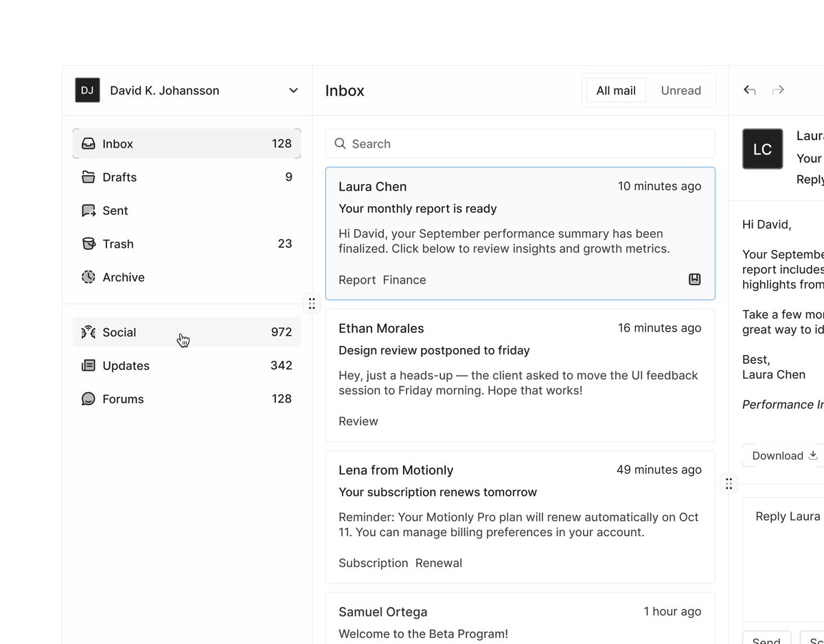The width and height of the screenshot is (824, 644).
Task: Grab the reading pane resize handle dots
Action: tap(729, 483)
